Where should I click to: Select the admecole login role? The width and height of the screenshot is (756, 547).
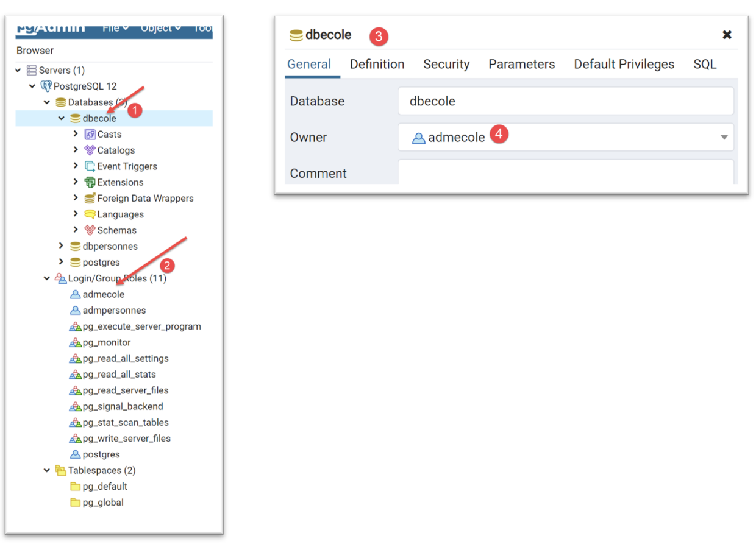coord(103,294)
